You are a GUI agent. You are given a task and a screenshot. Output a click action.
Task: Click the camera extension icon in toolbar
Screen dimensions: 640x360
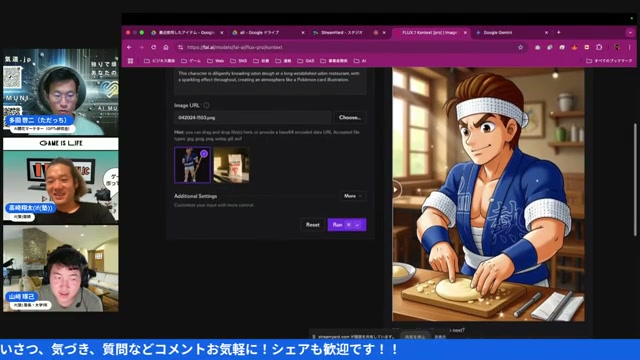click(538, 47)
